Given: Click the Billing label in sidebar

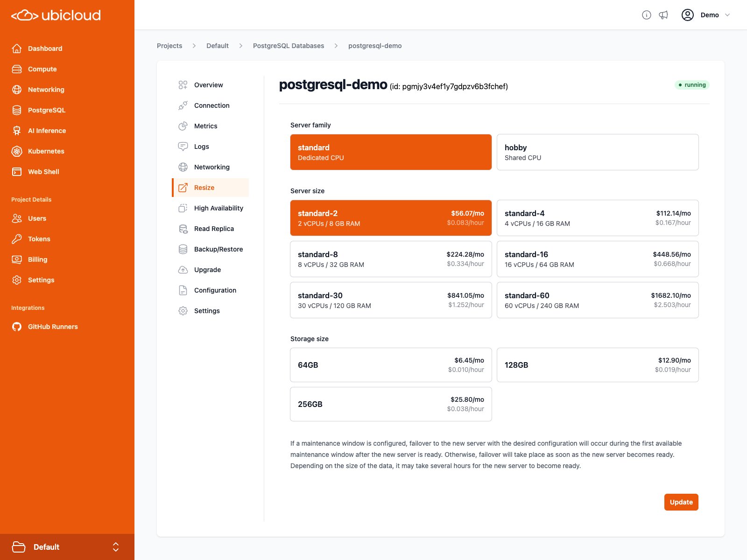Looking at the screenshot, I should (x=37, y=259).
